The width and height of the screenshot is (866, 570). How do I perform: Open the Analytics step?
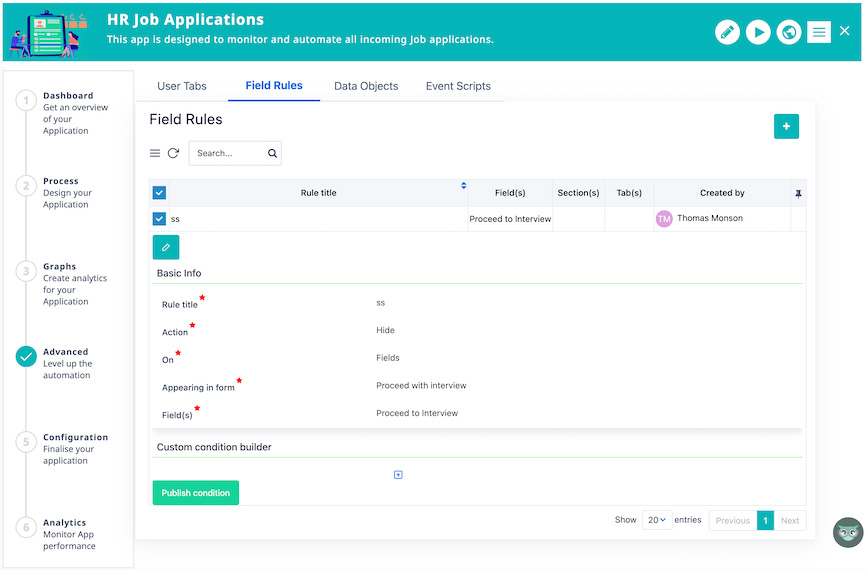point(69,534)
